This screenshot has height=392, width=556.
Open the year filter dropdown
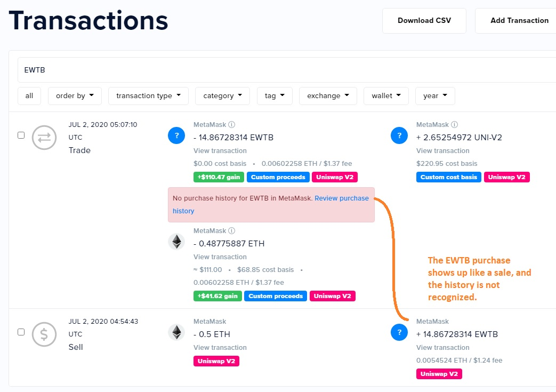tap(435, 96)
